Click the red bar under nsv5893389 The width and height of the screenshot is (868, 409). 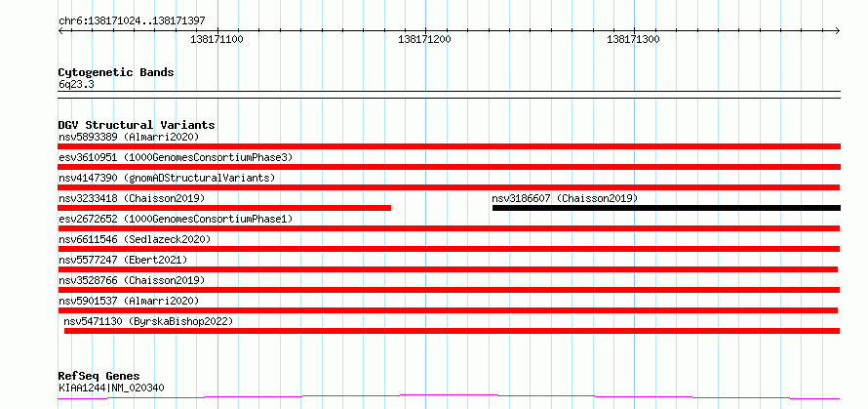pos(449,146)
